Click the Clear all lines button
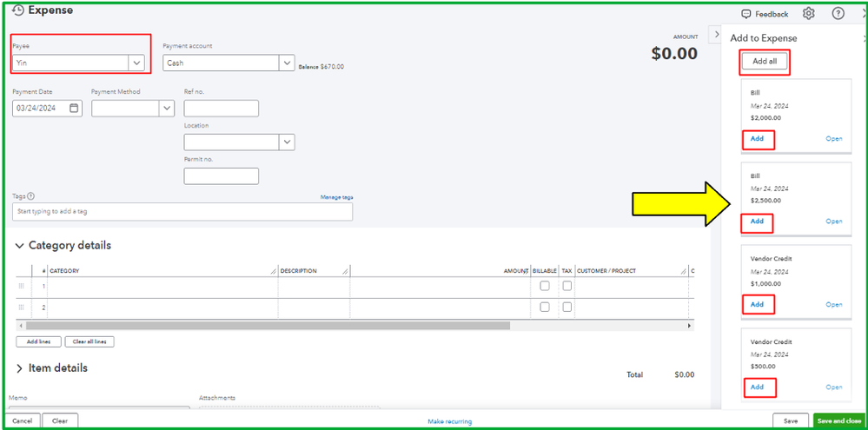Image resolution: width=868 pixels, height=430 pixels. (89, 342)
